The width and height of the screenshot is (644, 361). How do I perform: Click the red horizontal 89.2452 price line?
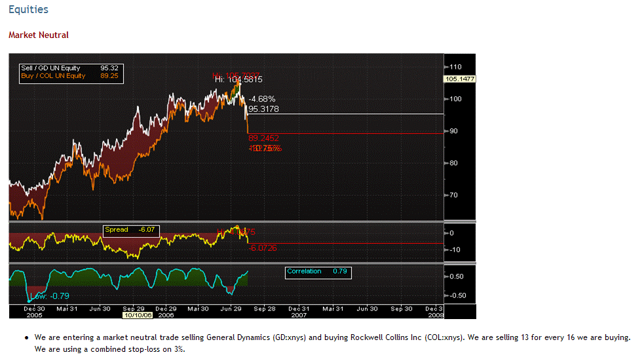click(346, 134)
